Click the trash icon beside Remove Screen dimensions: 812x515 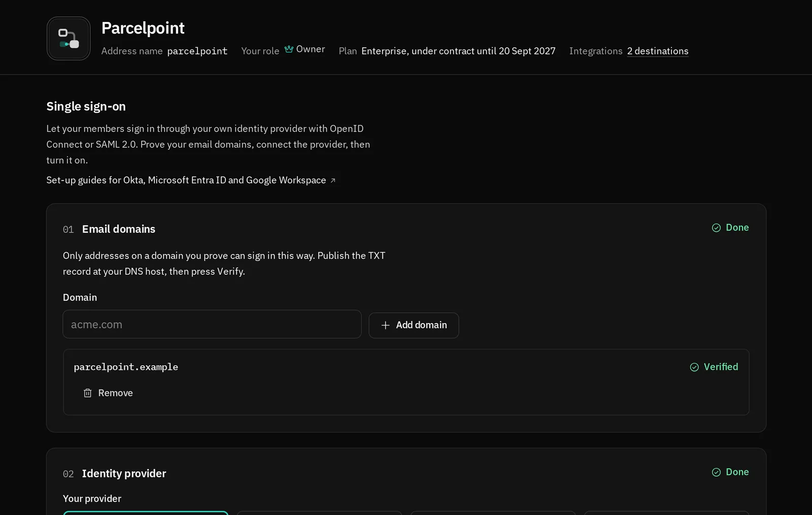[88, 393]
